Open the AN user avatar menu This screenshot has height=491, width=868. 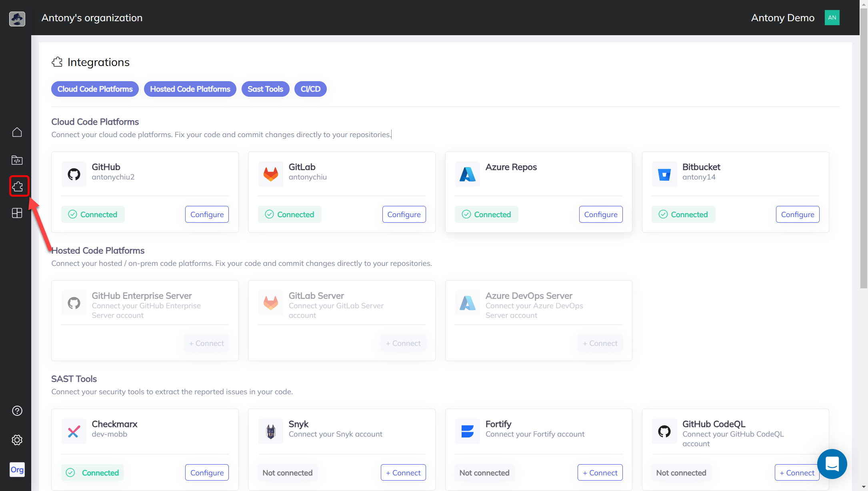(x=832, y=18)
